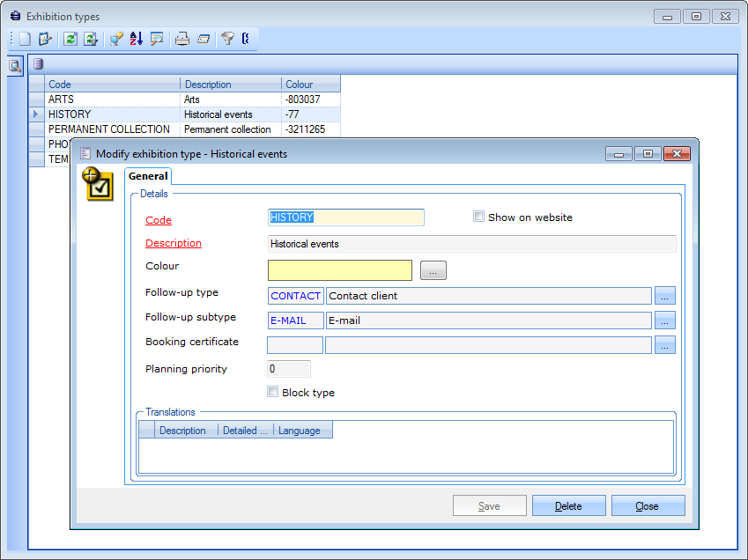The image size is (748, 560).
Task: Click the Planning priority input field
Action: point(289,369)
